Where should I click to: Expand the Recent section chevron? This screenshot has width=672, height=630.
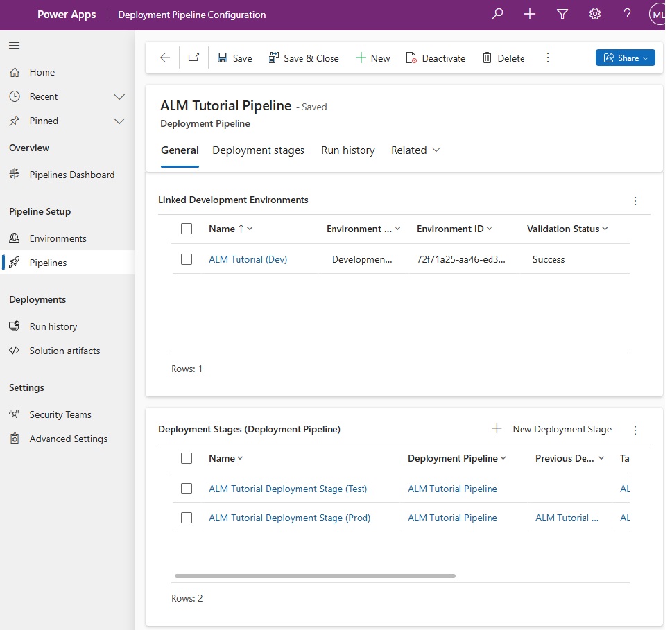coord(119,97)
